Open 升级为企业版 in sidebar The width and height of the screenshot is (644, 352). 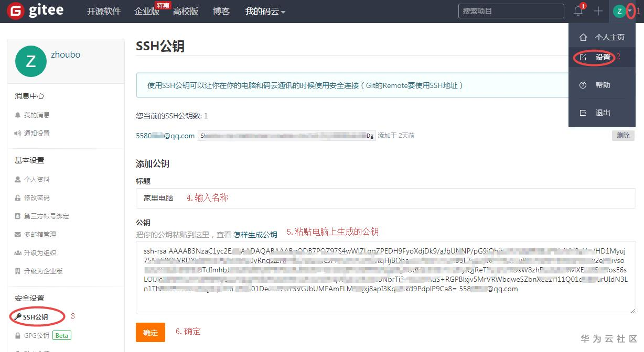tap(43, 271)
